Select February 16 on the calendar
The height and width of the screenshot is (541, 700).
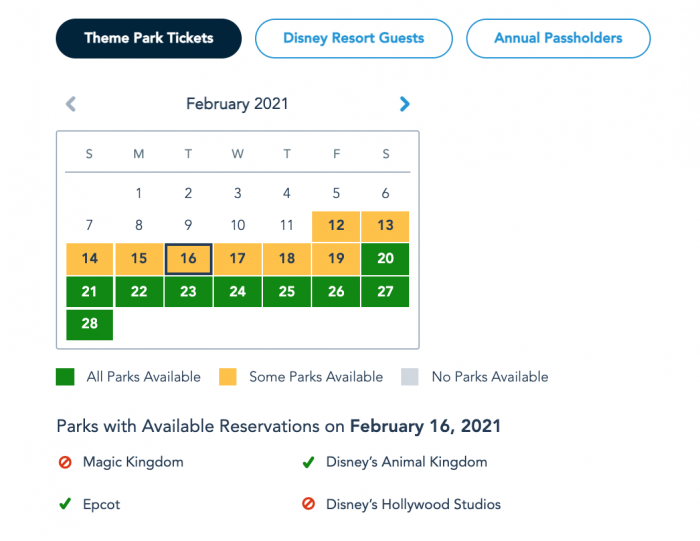[x=188, y=259]
